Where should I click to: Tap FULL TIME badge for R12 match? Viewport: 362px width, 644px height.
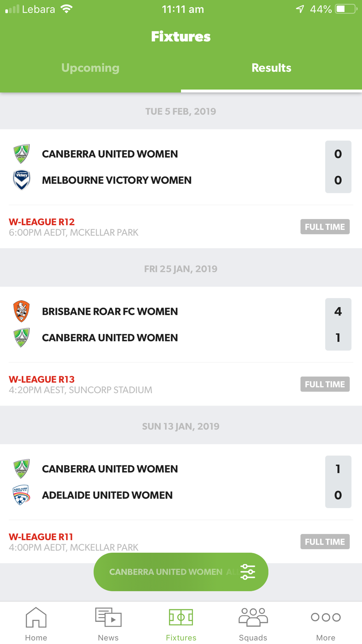pos(325,227)
